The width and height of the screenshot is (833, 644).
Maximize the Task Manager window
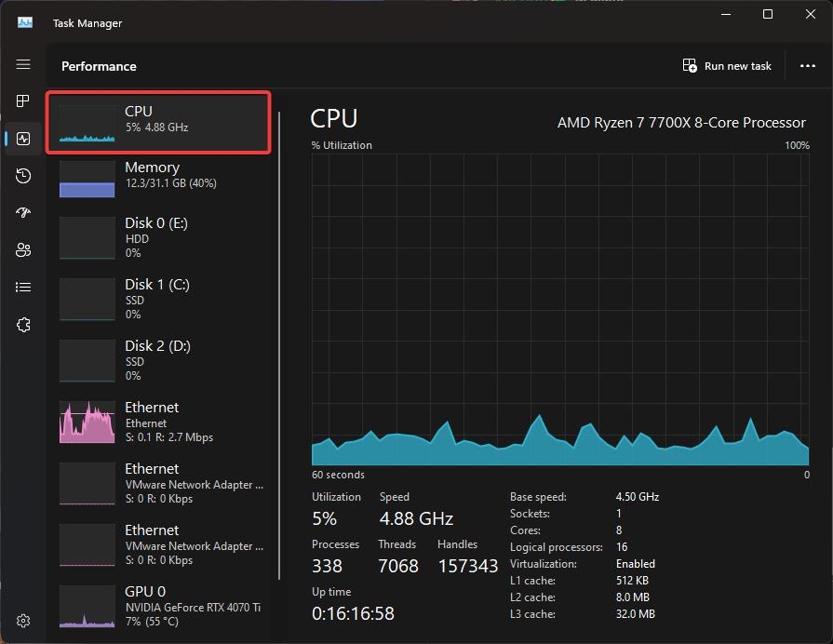[768, 14]
